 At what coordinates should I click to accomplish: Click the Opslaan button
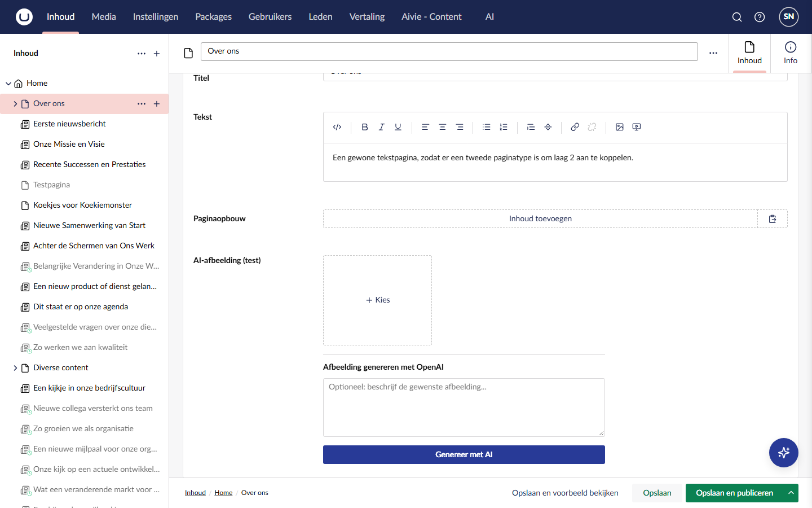[x=657, y=493]
